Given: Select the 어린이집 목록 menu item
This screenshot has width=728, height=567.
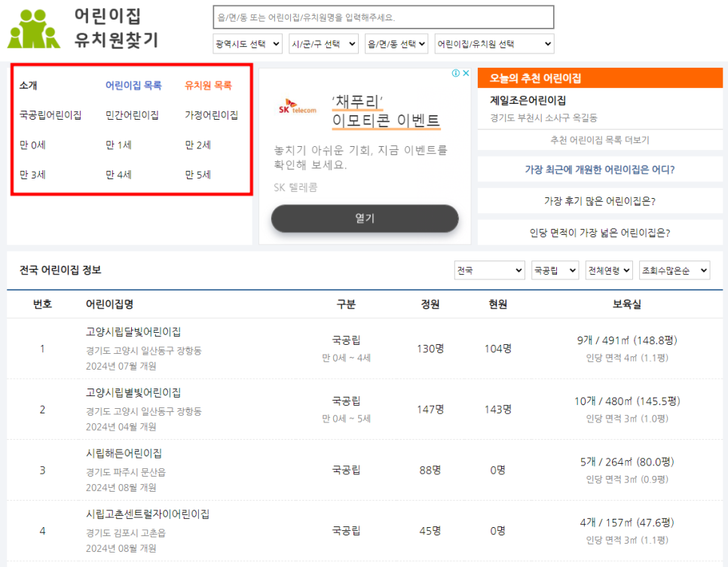Looking at the screenshot, I should pos(133,86).
